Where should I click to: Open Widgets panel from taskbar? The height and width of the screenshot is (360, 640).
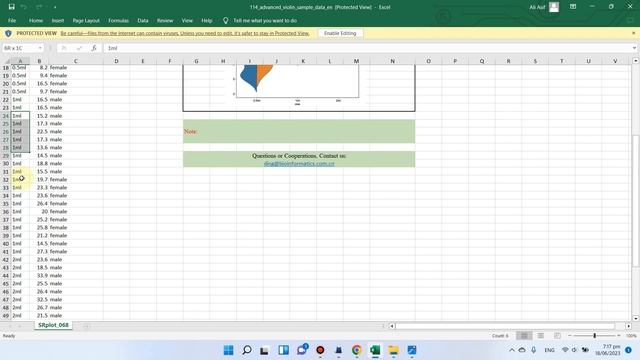coord(283,350)
